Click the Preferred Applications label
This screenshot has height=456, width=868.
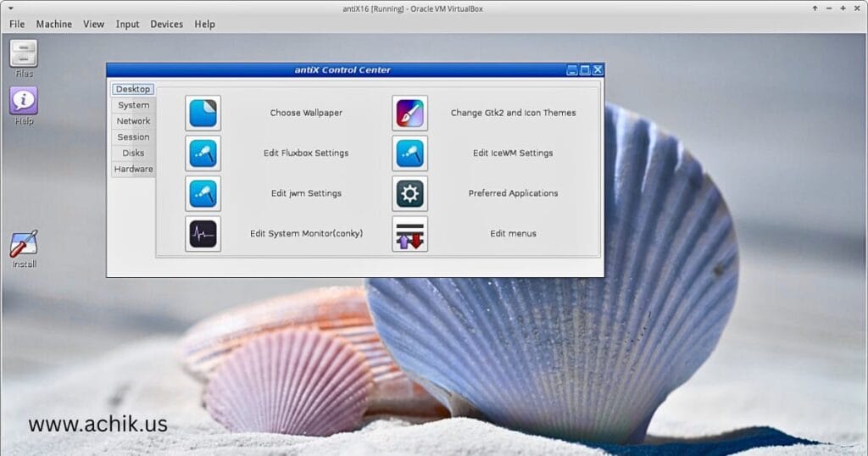pos(513,194)
